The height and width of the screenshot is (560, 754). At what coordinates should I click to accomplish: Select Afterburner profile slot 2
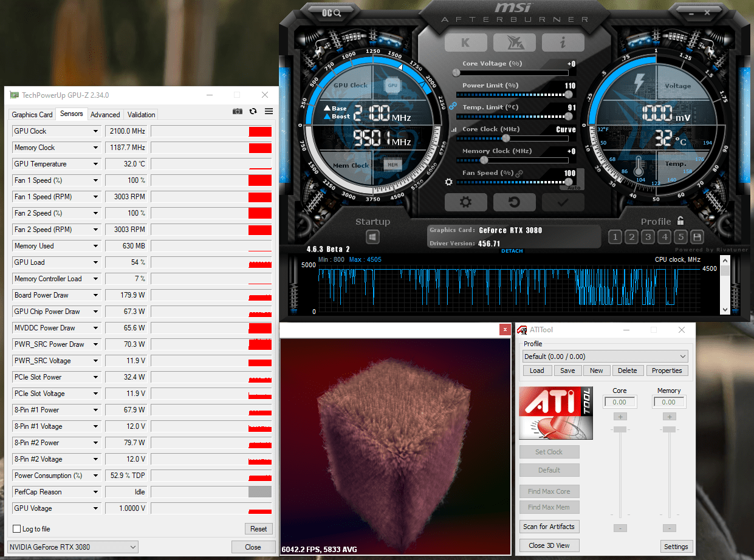pyautogui.click(x=631, y=237)
